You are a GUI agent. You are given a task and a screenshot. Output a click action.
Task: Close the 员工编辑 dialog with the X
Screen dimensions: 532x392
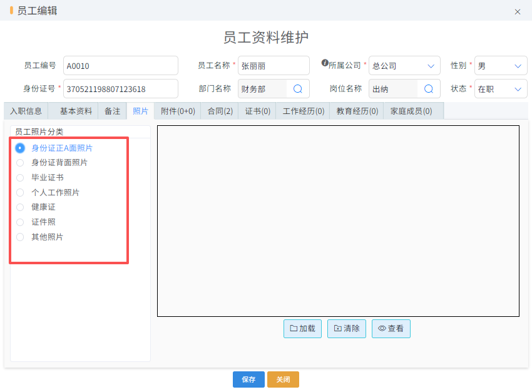tap(518, 12)
